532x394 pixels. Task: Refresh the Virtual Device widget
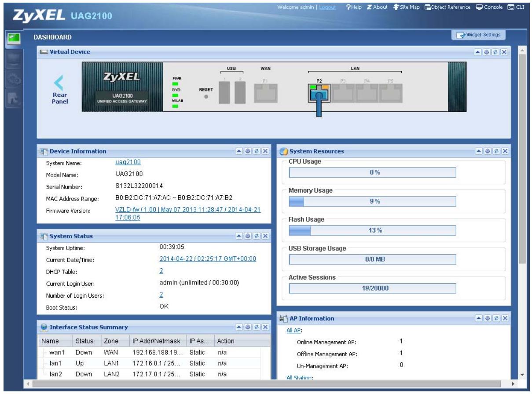[495, 52]
